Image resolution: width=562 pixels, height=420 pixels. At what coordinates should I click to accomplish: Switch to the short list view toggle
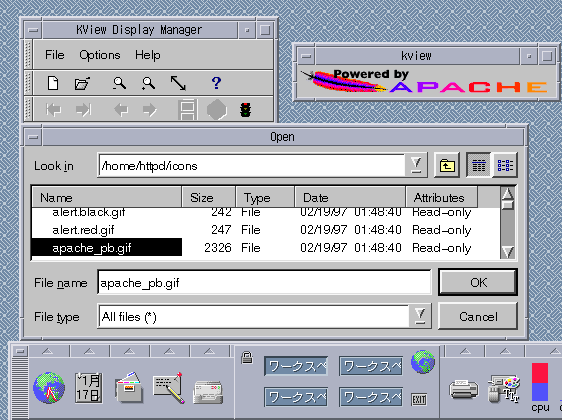tap(505, 165)
